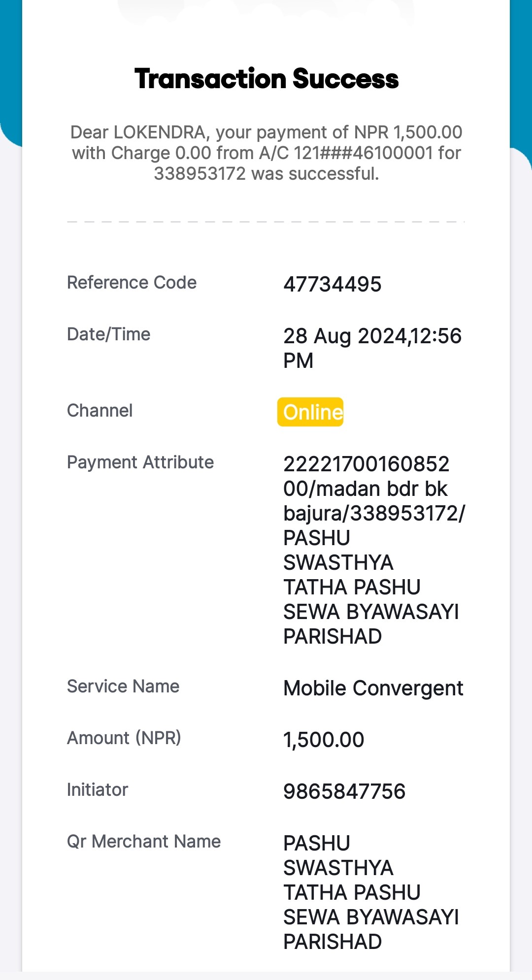Select the Mobile Convergent service value
Viewport: 532px width, 980px height.
point(373,688)
